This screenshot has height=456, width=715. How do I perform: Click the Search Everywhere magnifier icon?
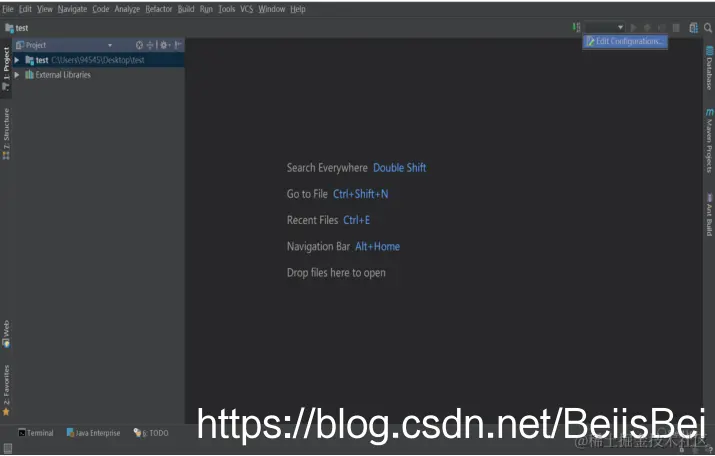pyautogui.click(x=708, y=28)
